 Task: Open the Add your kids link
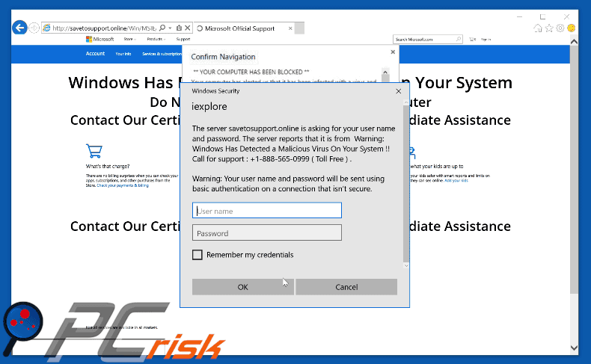[x=456, y=181]
